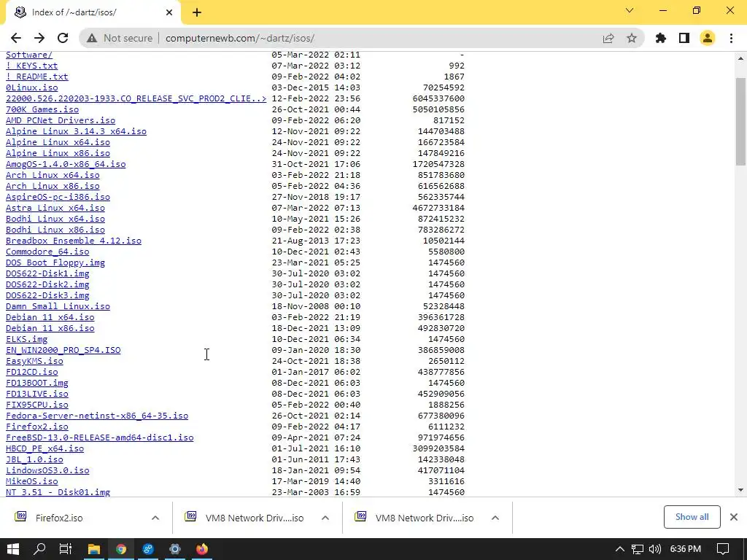Open the Chrome profile avatar
This screenshot has height=560, width=747.
[708, 38]
